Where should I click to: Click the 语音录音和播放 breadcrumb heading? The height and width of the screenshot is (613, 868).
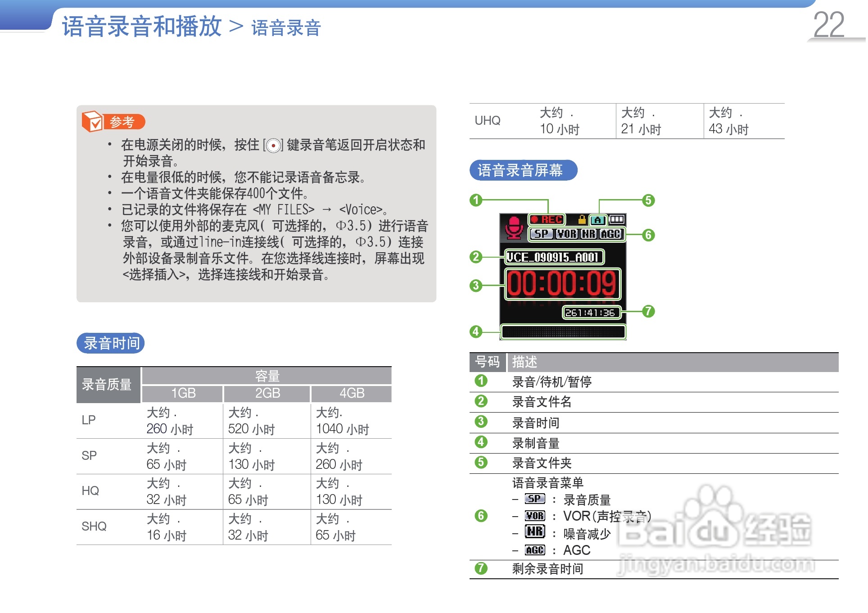point(142,27)
